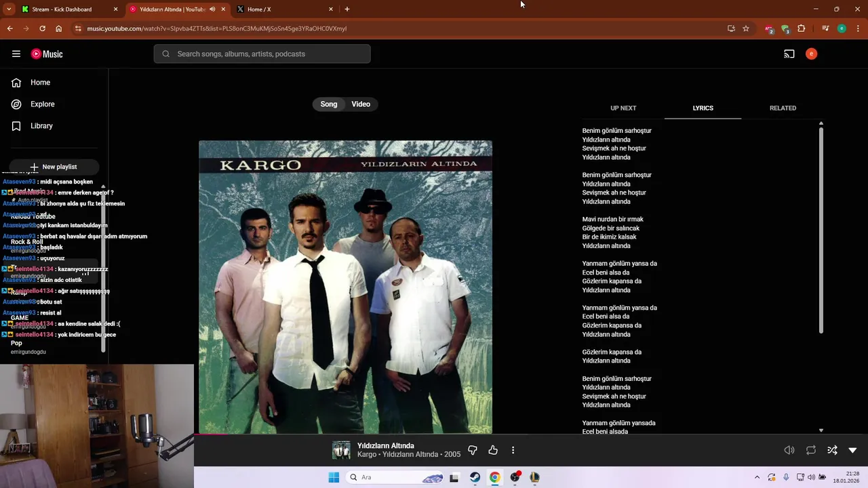Install YouTube Music app icon
868x488 pixels.
[x=731, y=28]
